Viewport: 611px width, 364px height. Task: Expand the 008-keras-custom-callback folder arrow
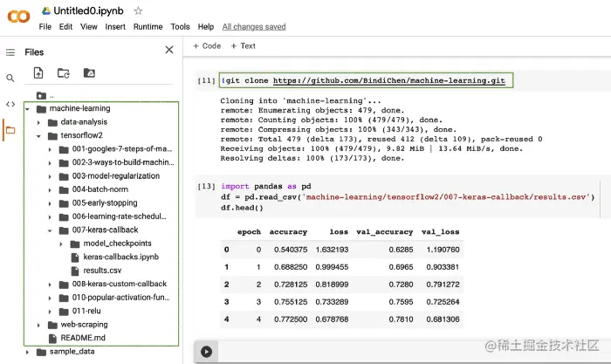coord(50,285)
